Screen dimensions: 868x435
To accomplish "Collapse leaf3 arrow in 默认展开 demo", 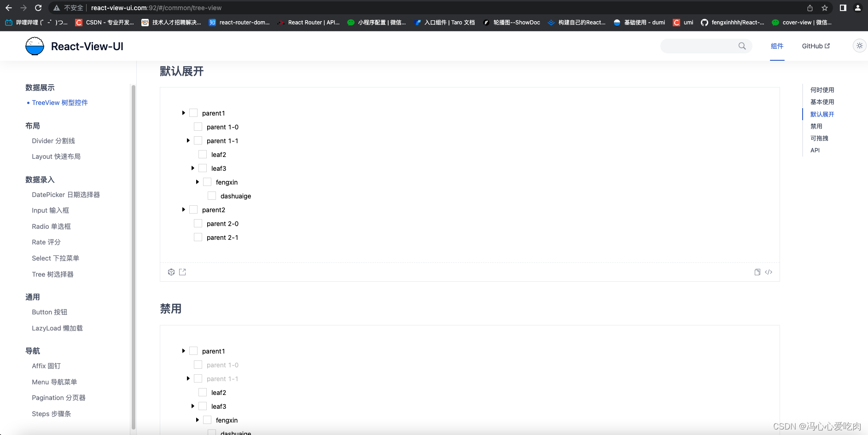I will [x=192, y=168].
